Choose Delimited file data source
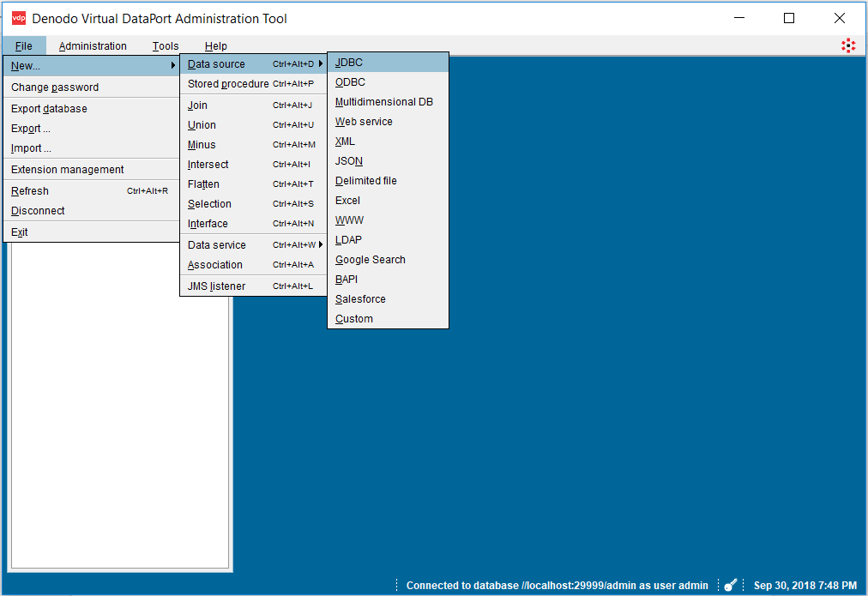This screenshot has width=868, height=596. tap(388, 181)
